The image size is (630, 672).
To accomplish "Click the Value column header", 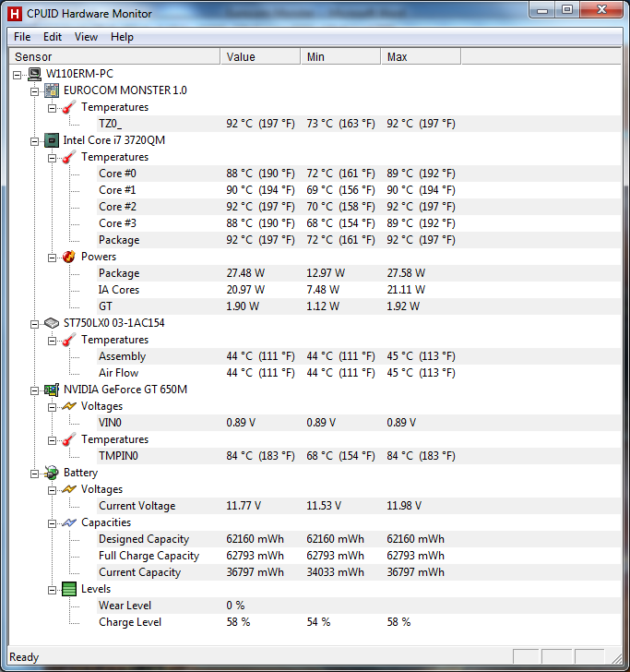I will tap(260, 56).
